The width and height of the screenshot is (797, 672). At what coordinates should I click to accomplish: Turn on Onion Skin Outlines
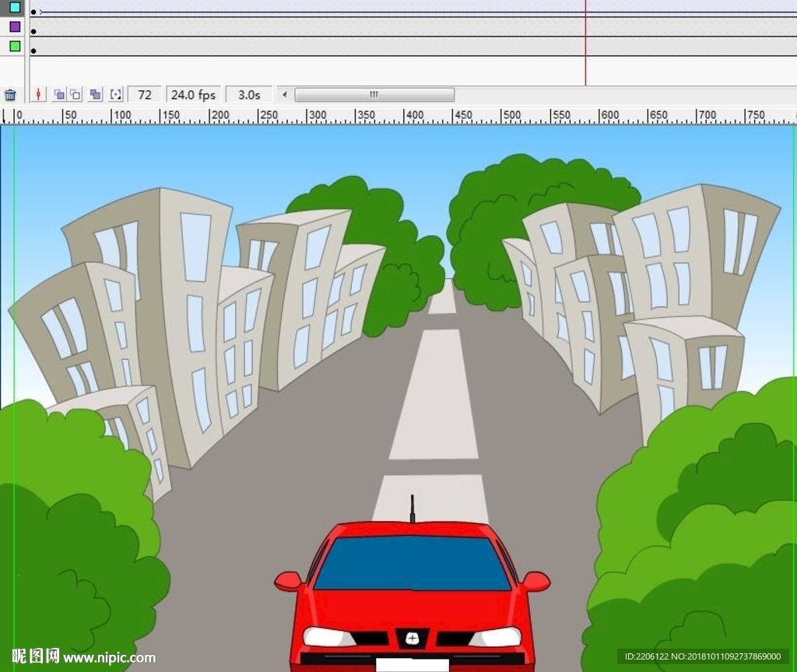(75, 95)
